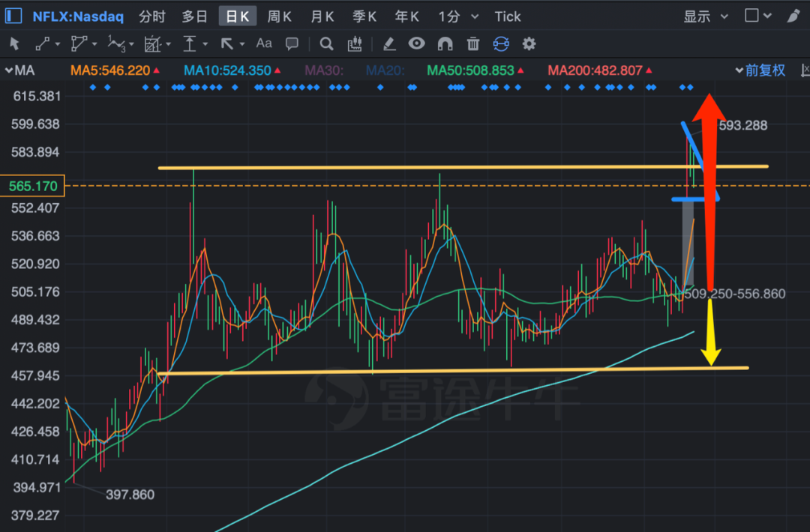Select the 日K daily chart tab
810x532 pixels.
238,16
